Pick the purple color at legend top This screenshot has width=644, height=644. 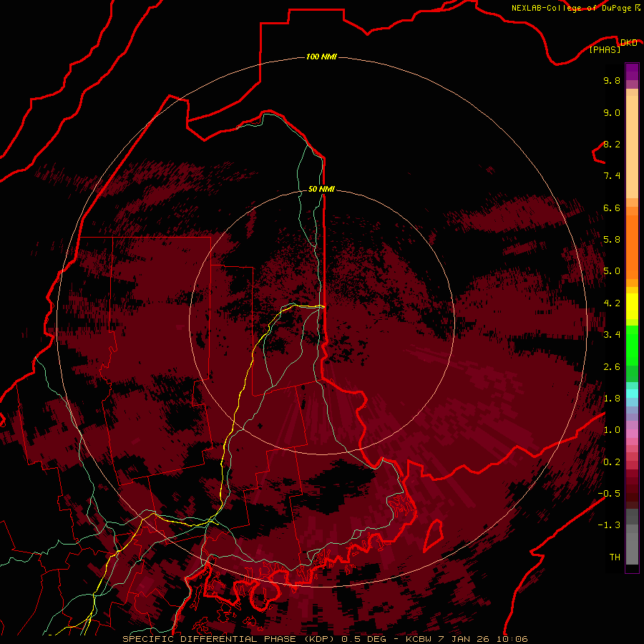(x=632, y=72)
